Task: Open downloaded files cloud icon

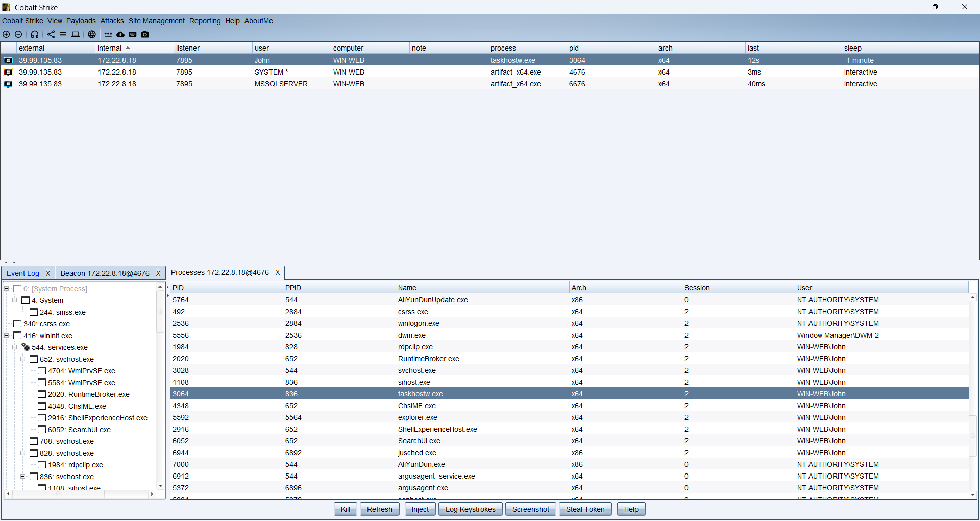Action: pyautogui.click(x=120, y=34)
